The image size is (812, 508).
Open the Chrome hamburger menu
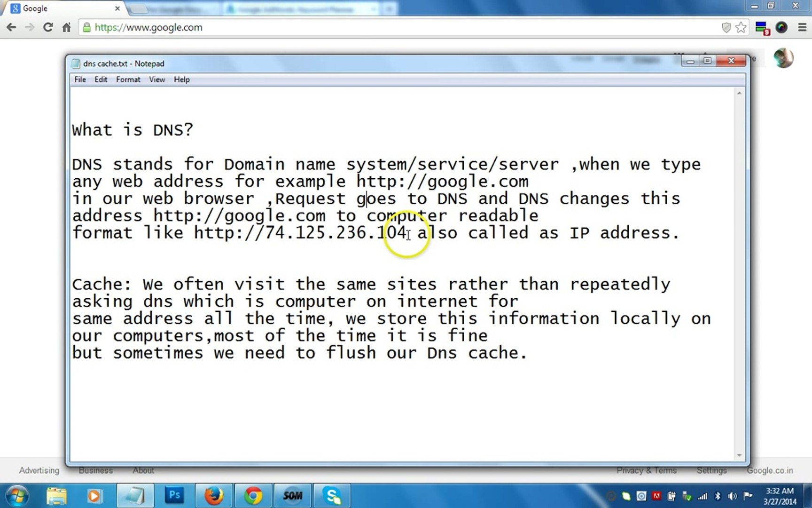[x=802, y=27]
